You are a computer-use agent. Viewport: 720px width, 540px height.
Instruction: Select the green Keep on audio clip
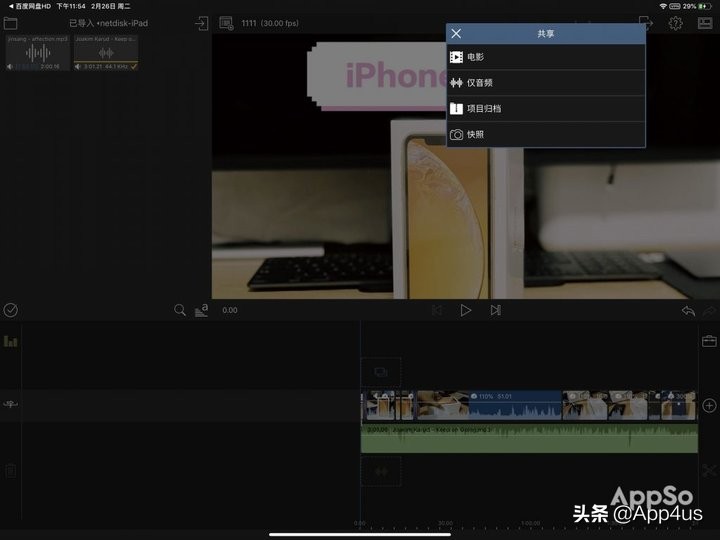click(529, 439)
